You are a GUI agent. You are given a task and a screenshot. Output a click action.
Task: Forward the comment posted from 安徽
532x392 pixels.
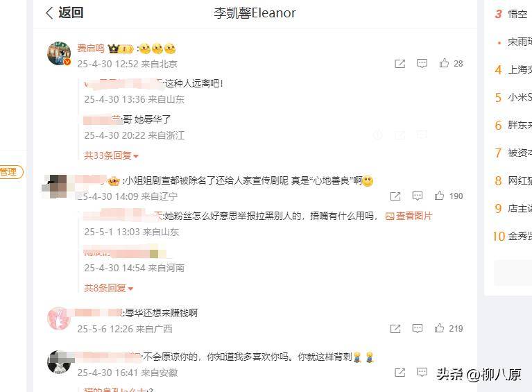(x=400, y=373)
